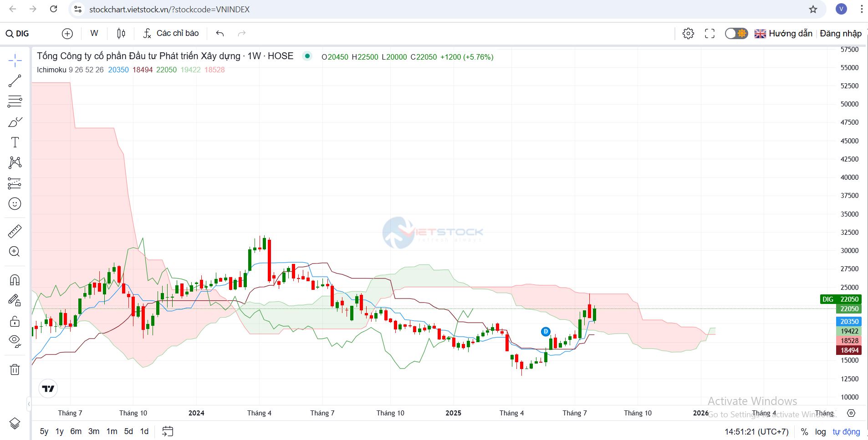The height and width of the screenshot is (440, 868).
Task: Click the Đăng nhập login link
Action: [841, 33]
